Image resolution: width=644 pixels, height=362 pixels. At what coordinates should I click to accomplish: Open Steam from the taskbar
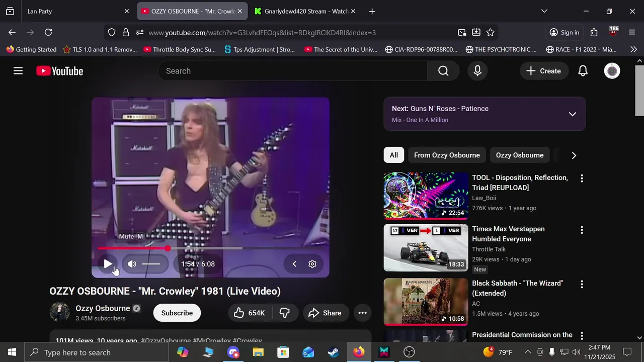click(333, 352)
